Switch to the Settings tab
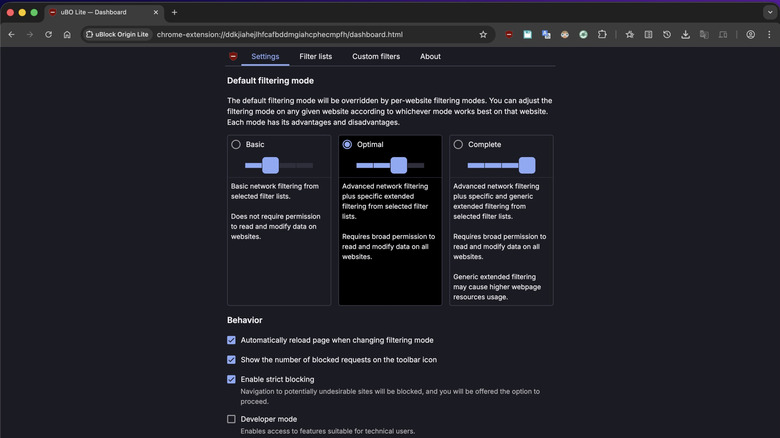The height and width of the screenshot is (438, 780). tap(265, 56)
